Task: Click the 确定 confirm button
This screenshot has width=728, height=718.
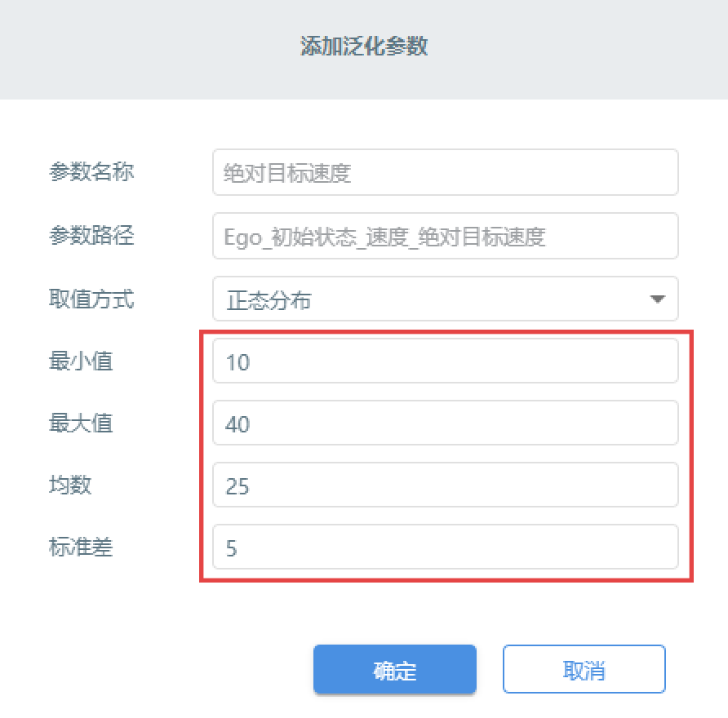Action: click(395, 669)
